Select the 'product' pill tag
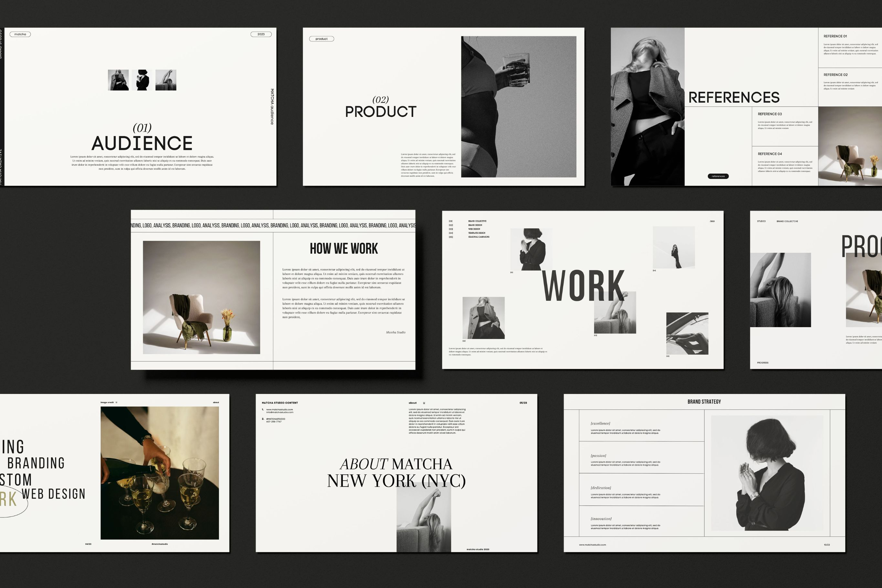Screen dimensions: 882x588 [321, 39]
